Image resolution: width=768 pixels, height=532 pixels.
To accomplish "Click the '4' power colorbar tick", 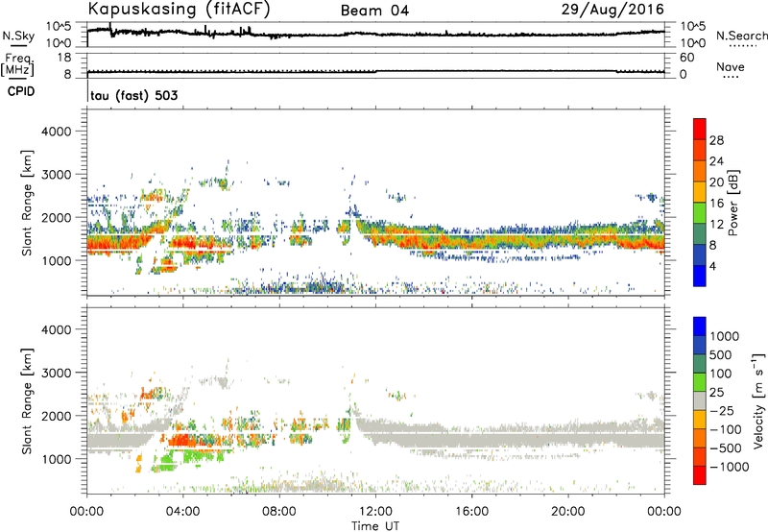I will (x=713, y=266).
